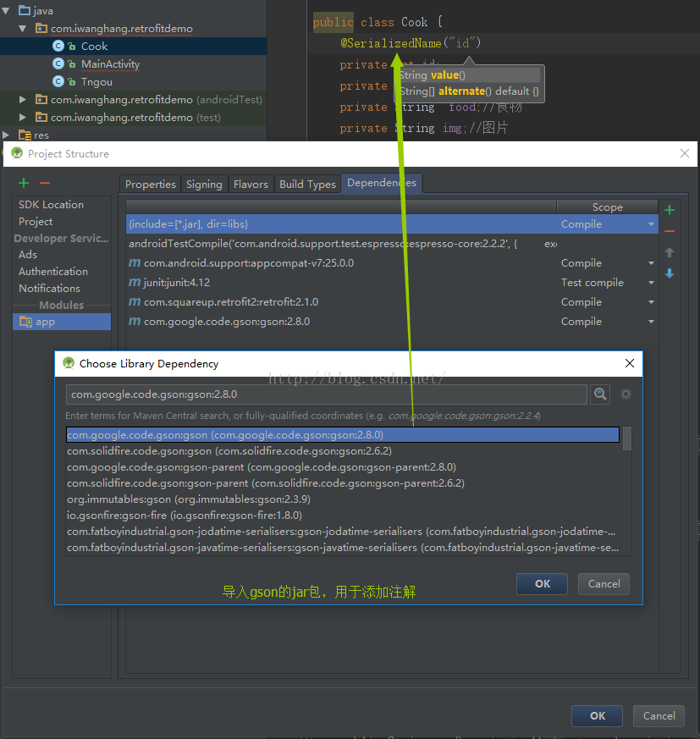The width and height of the screenshot is (700, 739).
Task: Click the Scope column header
Action: coord(607,207)
